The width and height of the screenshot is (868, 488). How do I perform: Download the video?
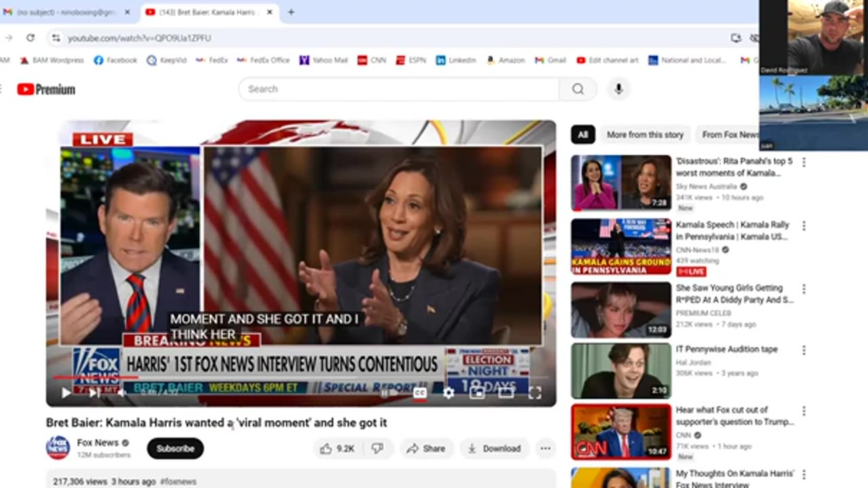coord(494,449)
